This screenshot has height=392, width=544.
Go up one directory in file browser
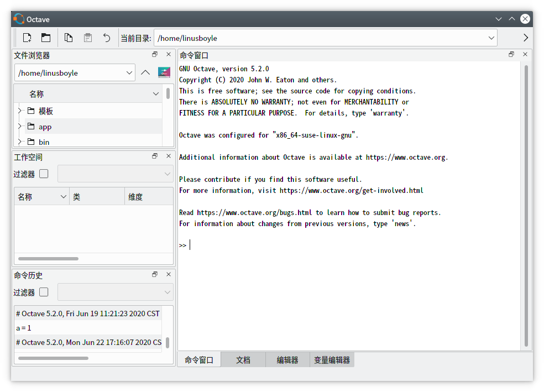145,72
